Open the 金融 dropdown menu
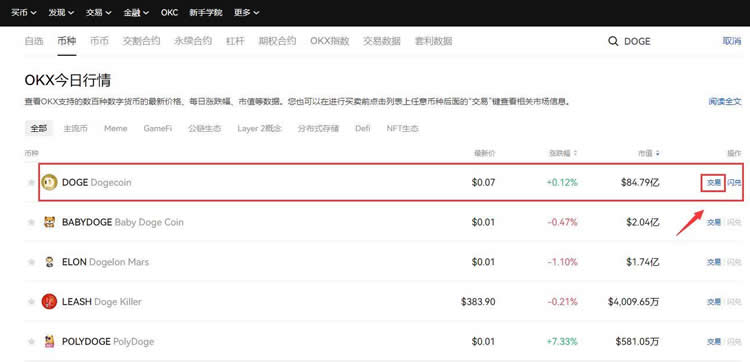This screenshot has height=362, width=750. pos(136,13)
